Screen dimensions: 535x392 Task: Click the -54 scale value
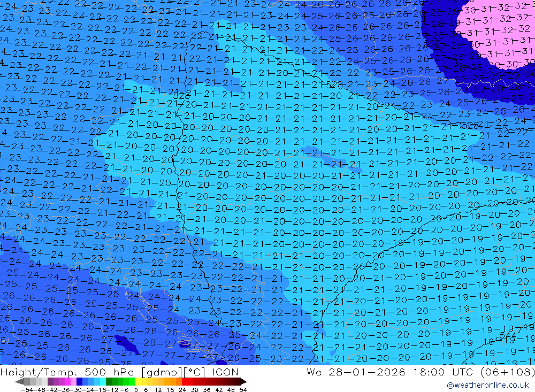[x=27, y=390]
